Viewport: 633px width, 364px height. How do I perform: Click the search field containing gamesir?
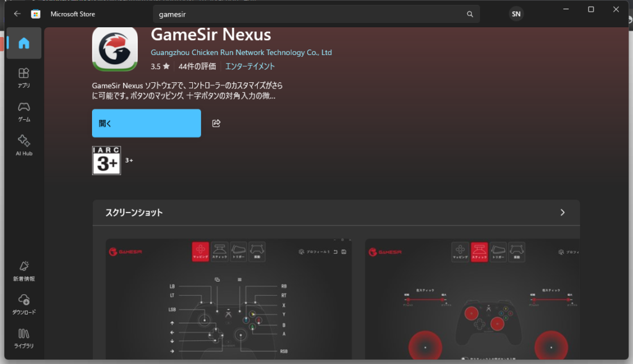point(316,14)
